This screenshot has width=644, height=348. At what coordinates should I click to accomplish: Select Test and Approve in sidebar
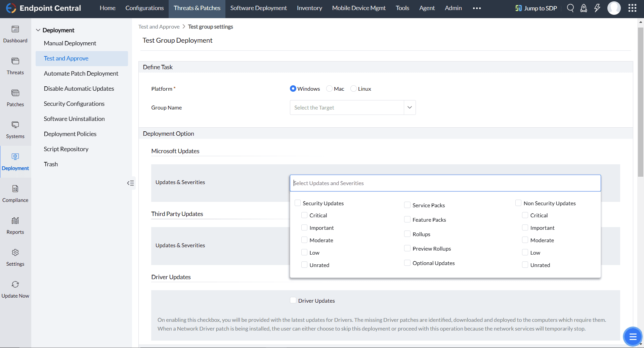pos(82,58)
